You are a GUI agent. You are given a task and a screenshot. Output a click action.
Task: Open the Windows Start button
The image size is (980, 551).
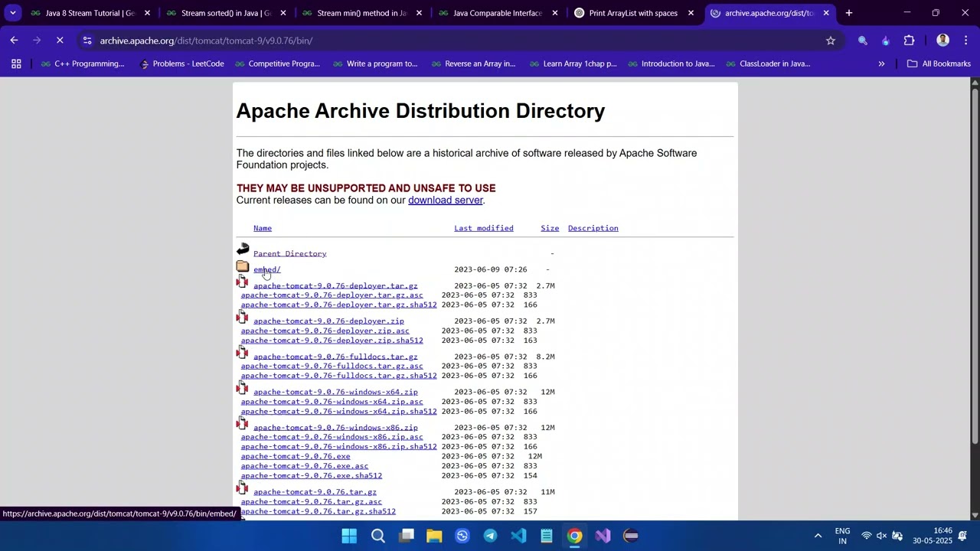tap(349, 536)
